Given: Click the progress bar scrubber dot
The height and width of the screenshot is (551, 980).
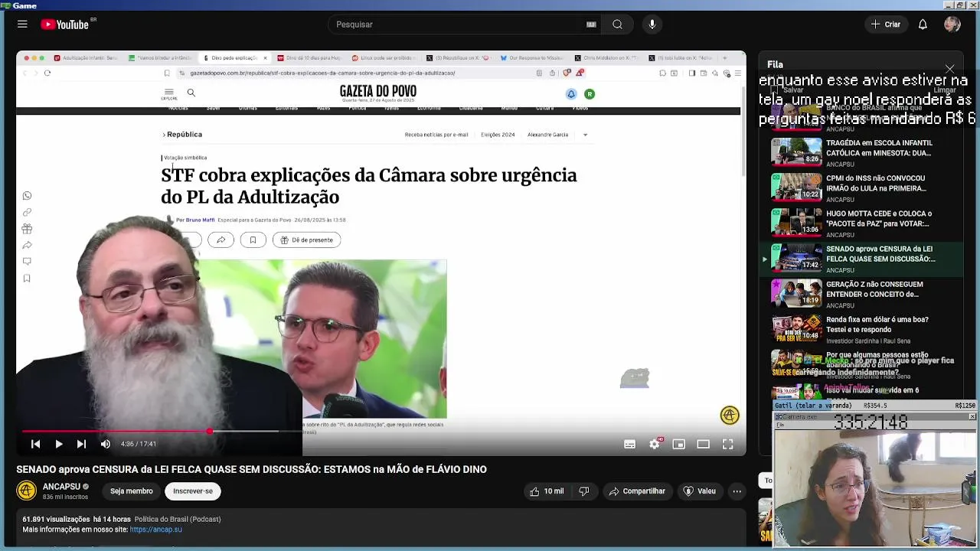Looking at the screenshot, I should coord(209,432).
